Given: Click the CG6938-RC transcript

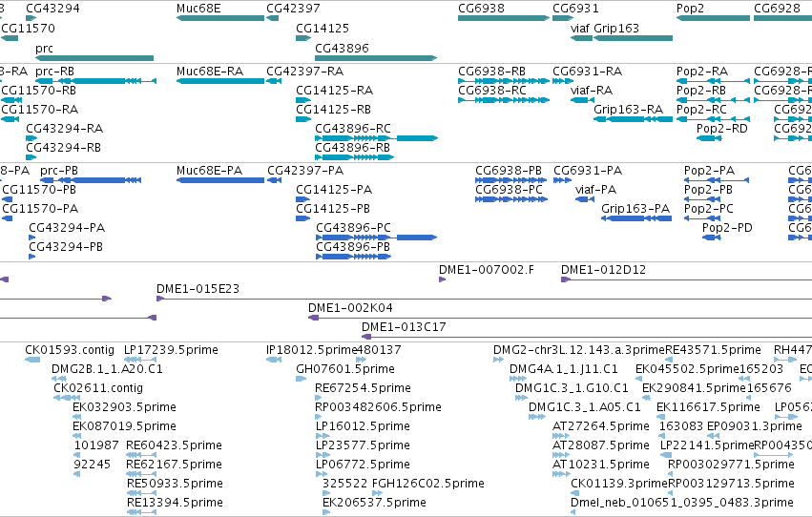Looking at the screenshot, I should pyautogui.click(x=504, y=100).
